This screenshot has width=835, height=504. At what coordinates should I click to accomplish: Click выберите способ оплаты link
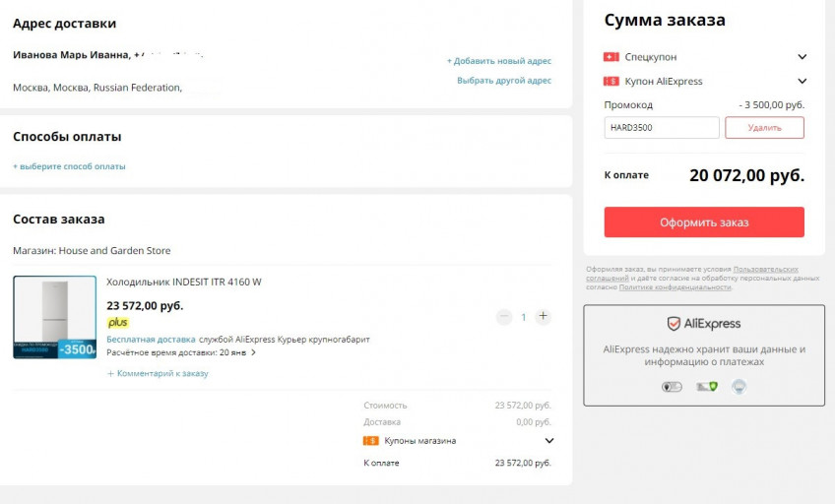point(69,166)
